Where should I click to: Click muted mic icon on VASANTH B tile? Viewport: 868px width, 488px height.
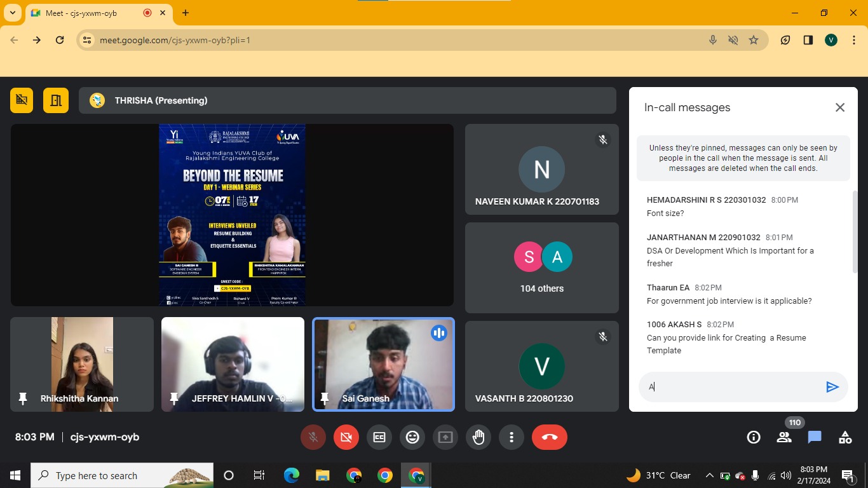pos(603,337)
